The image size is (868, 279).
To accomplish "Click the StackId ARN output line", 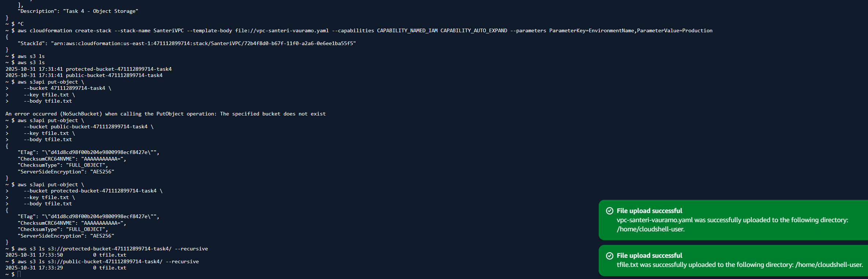I will tap(186, 43).
